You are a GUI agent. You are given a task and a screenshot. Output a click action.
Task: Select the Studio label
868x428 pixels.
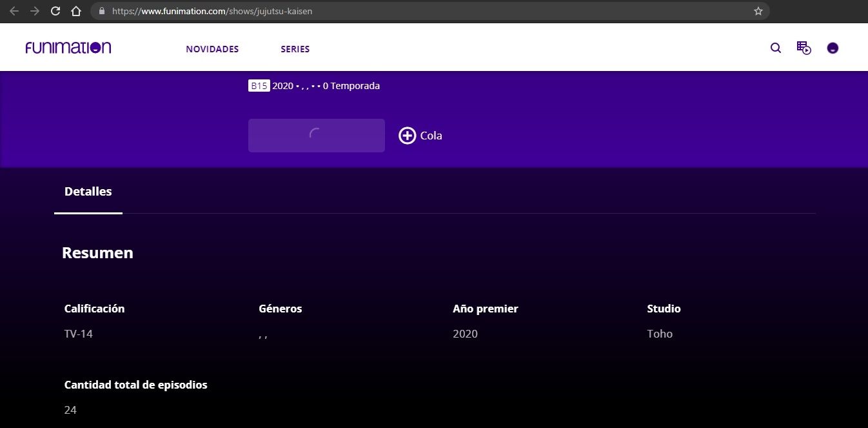(664, 309)
